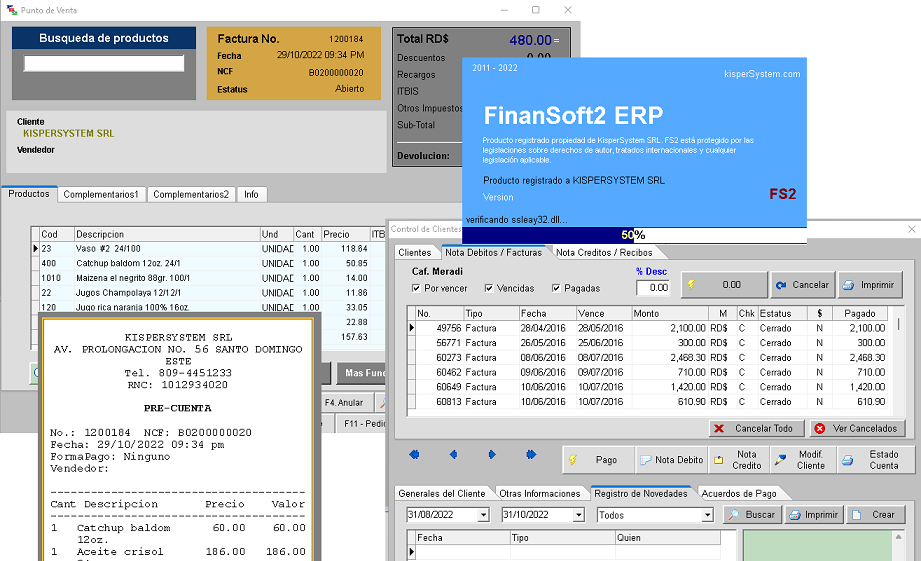This screenshot has width=921, height=561.
Task: Open the Acuerdos de Pago tab
Action: [738, 493]
